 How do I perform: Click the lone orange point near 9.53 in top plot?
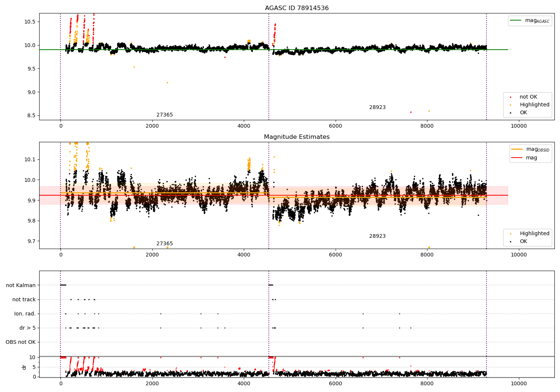click(134, 67)
